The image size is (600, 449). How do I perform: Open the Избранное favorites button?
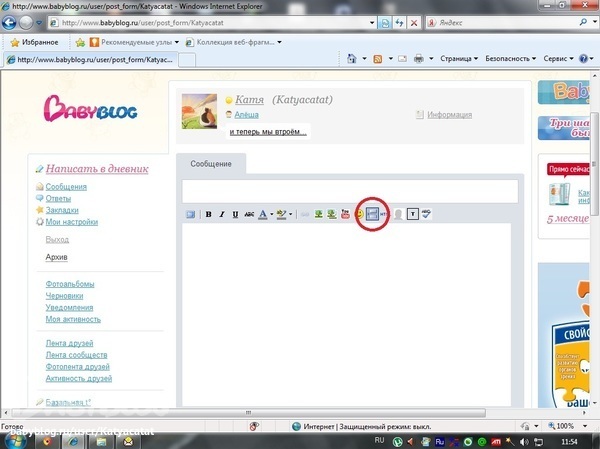(x=40, y=42)
